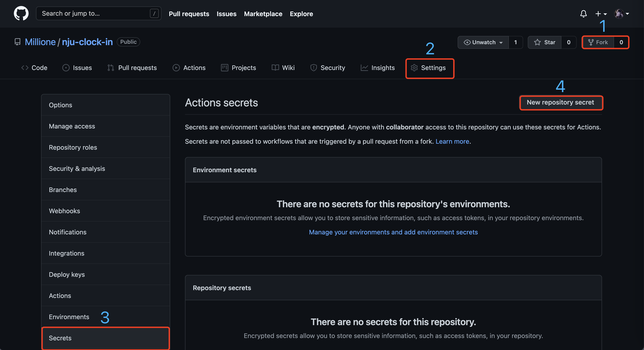The width and height of the screenshot is (644, 350).
Task: Click the Code tab icon
Action: click(24, 67)
